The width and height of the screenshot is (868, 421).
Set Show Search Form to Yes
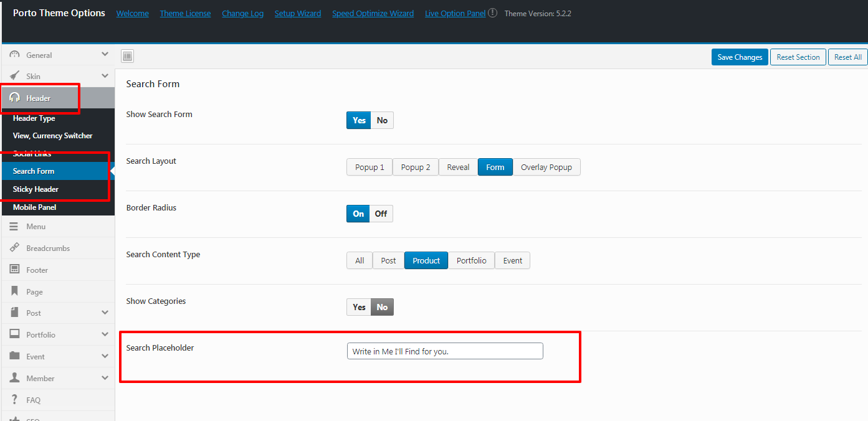click(359, 120)
